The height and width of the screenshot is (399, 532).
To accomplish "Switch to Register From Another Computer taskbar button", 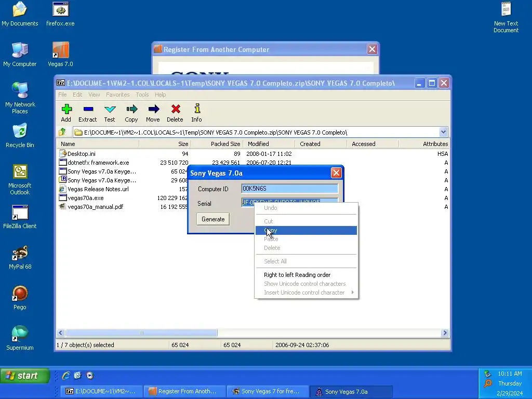I will [184, 391].
